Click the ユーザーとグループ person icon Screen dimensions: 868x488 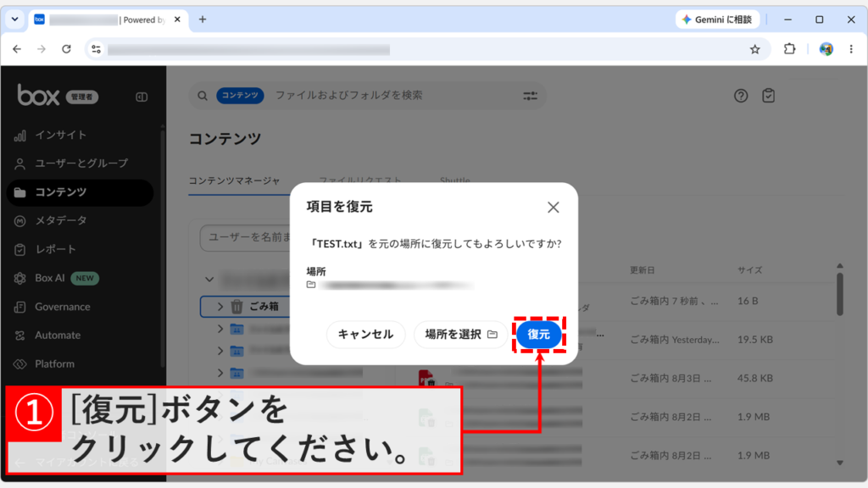[x=20, y=164]
